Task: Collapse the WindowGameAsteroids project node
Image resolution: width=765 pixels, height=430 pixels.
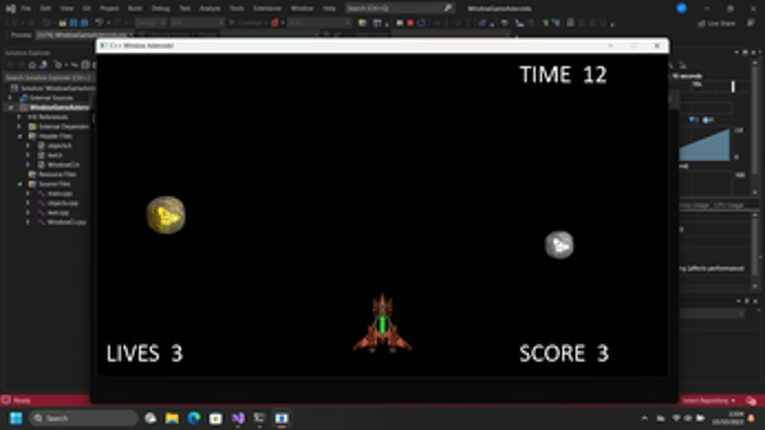Action: click(11, 107)
